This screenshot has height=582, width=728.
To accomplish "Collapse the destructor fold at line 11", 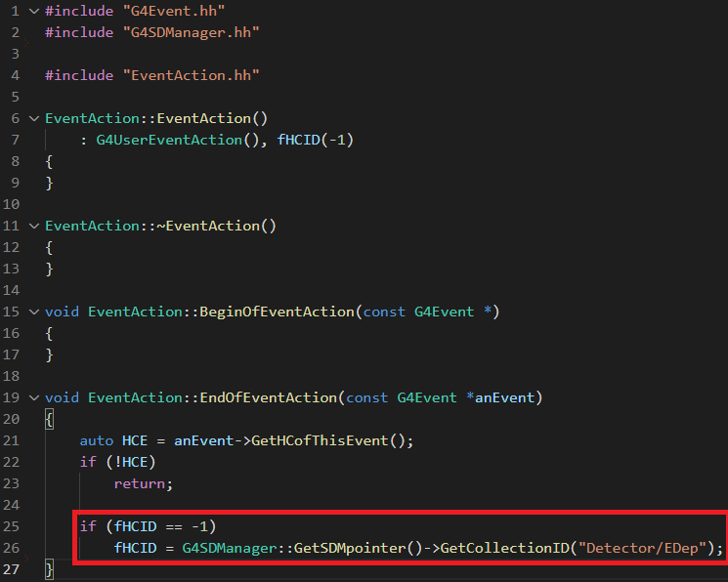I will tap(34, 226).
